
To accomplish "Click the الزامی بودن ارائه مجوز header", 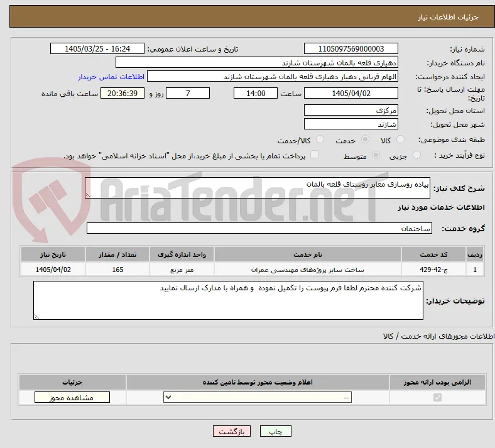I will (437, 382).
